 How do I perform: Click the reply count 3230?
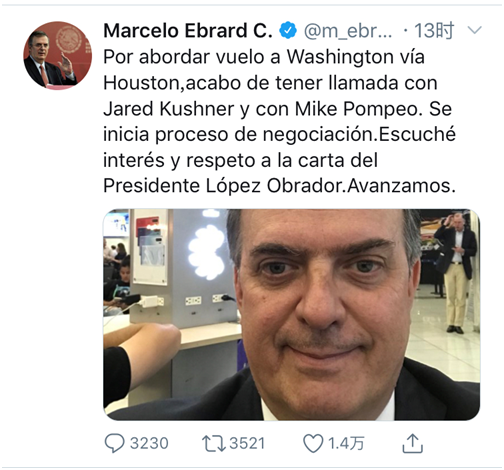[x=149, y=444]
